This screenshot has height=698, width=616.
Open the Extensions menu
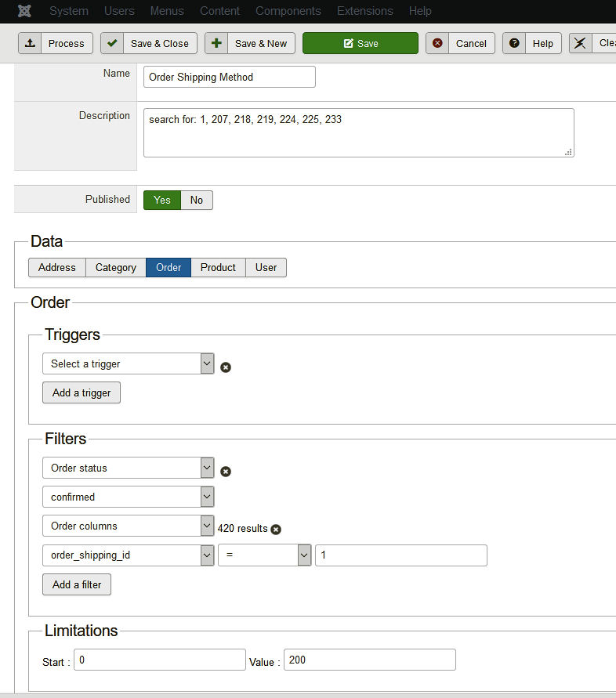point(365,11)
